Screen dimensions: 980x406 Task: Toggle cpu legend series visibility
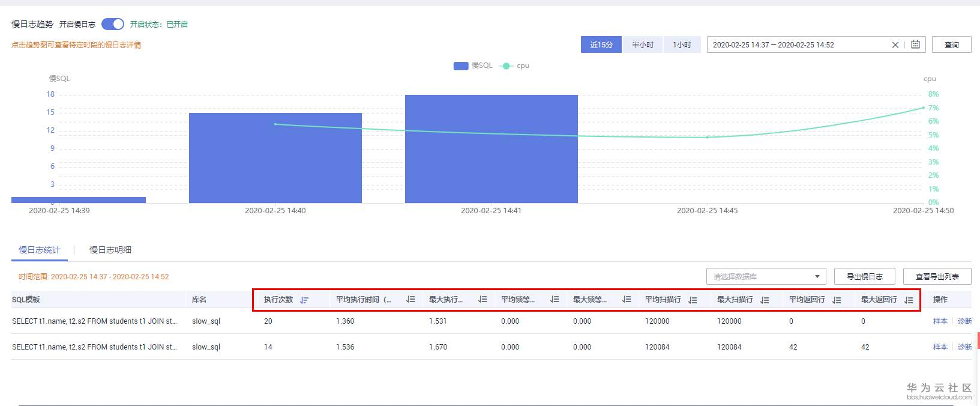click(x=515, y=65)
